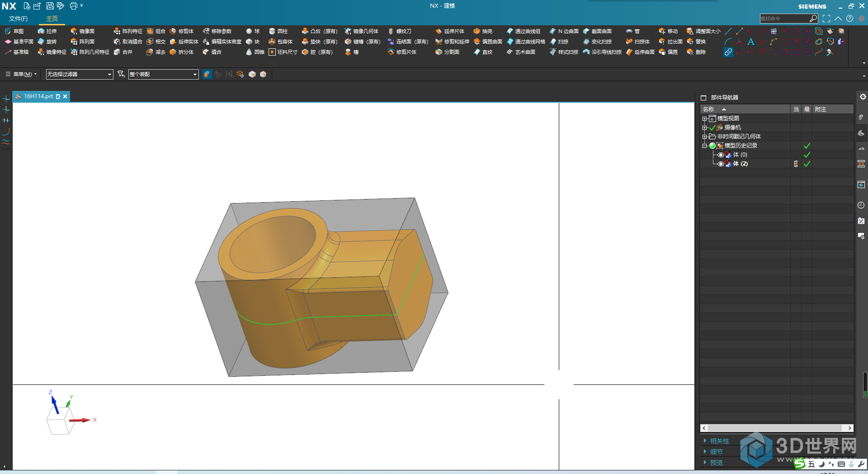The image size is (868, 474).
Task: Open the 无选择过滤器 selection filter dropdown
Action: [80, 74]
